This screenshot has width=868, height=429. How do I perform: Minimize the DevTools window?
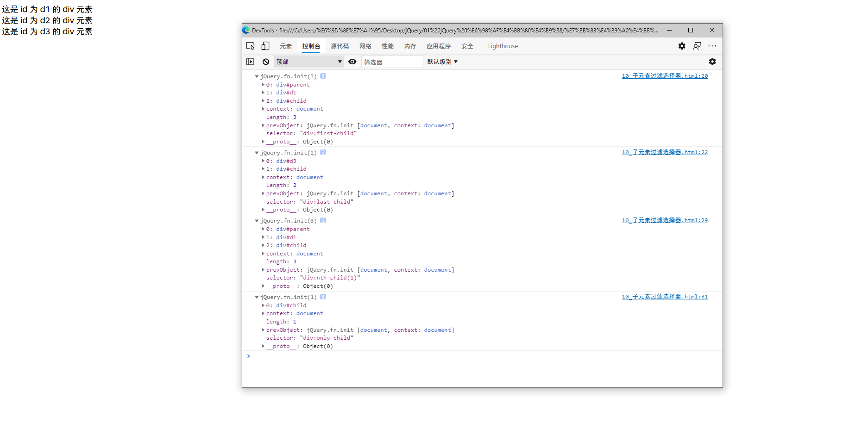669,30
